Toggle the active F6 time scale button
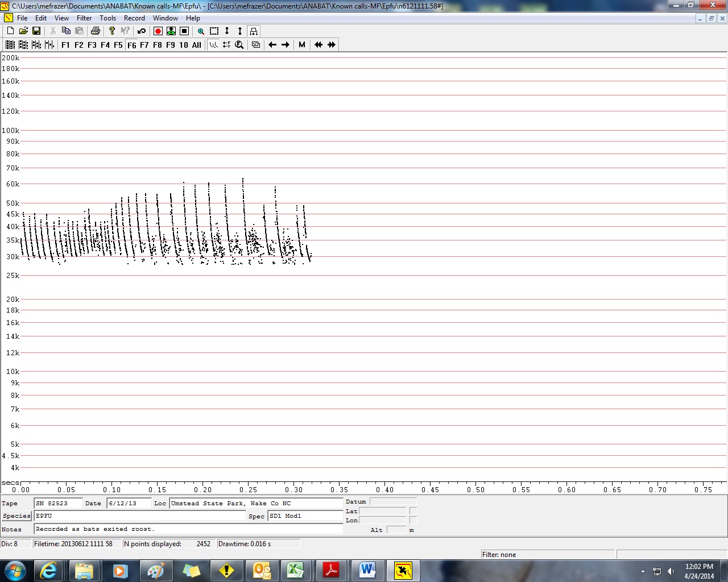728x582 pixels. [x=131, y=45]
